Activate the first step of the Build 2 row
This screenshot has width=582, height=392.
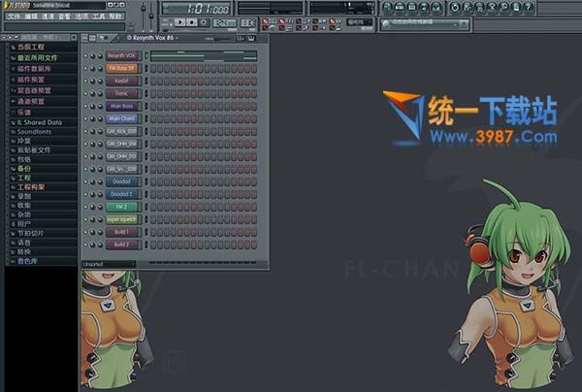(153, 245)
